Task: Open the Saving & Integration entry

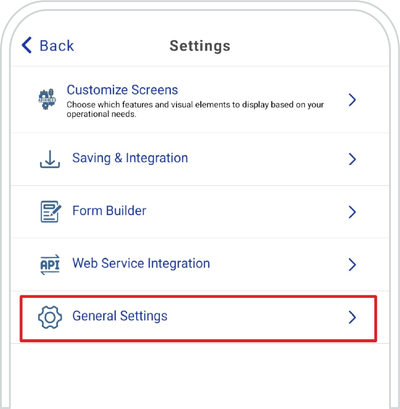Action: (x=200, y=159)
